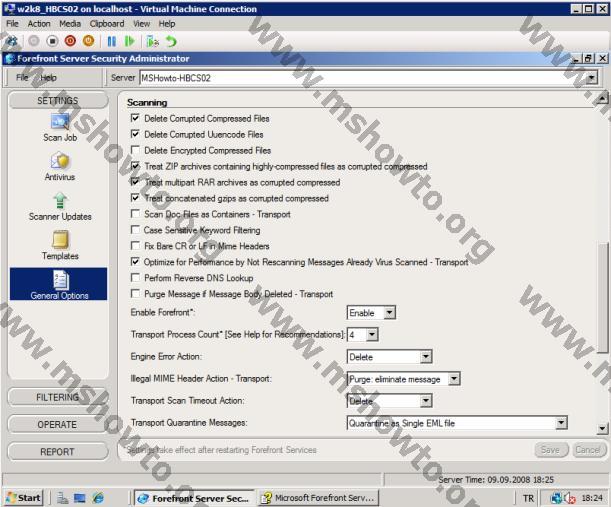Screen dimensions: 611x507
Task: Enable Delete Encrypted Compressed Files
Action: click(135, 150)
